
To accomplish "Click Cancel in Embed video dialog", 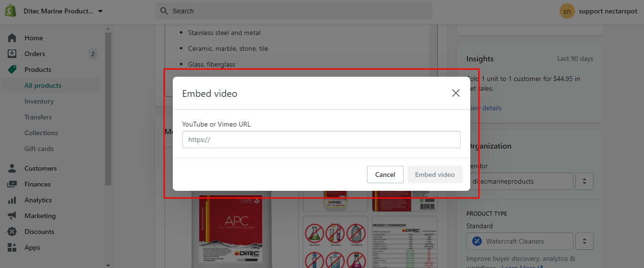I will click(385, 175).
